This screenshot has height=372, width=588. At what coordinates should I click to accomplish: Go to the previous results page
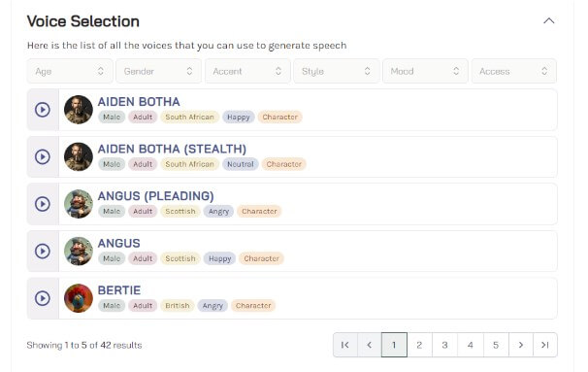point(370,345)
